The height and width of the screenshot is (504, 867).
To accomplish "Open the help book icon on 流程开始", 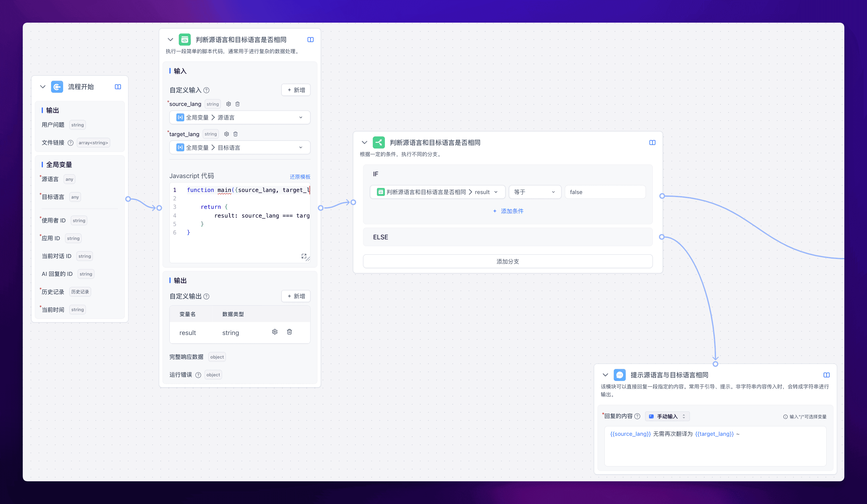I will (118, 87).
